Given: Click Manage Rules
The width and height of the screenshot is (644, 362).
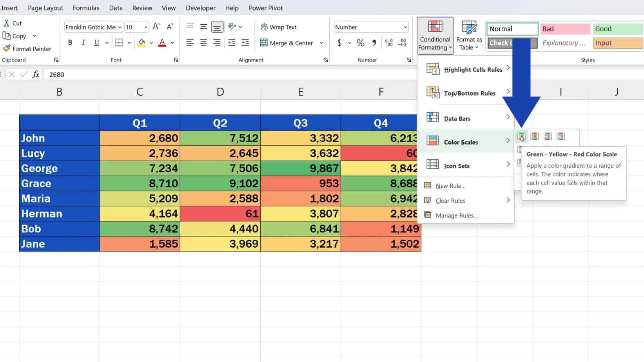Looking at the screenshot, I should (x=457, y=215).
